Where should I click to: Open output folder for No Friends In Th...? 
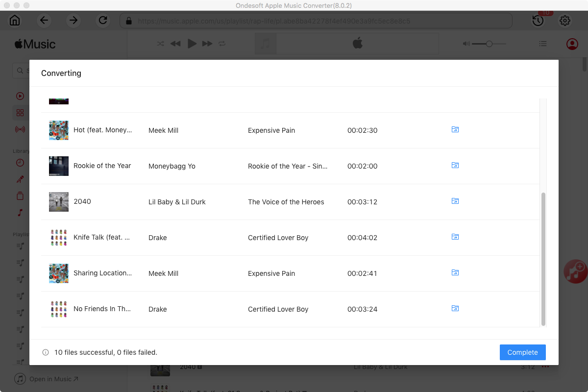[x=455, y=309]
